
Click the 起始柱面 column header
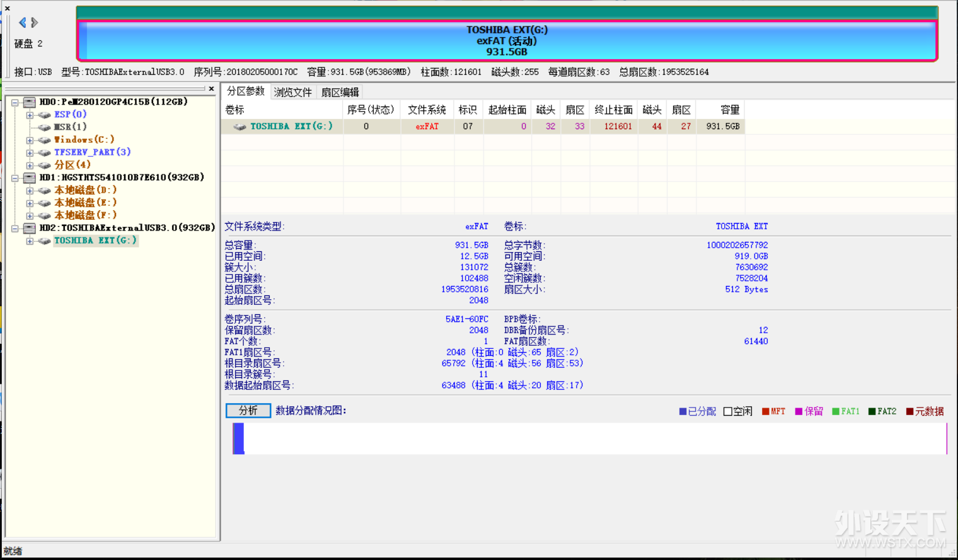pyautogui.click(x=507, y=110)
